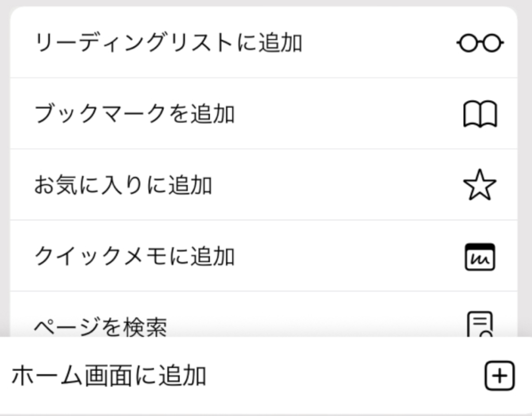Tap the Quick Note scribble icon
Image resolution: width=532 pixels, height=416 pixels.
480,257
